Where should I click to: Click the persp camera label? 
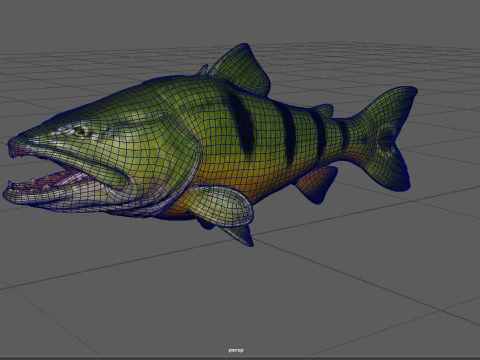(236, 350)
